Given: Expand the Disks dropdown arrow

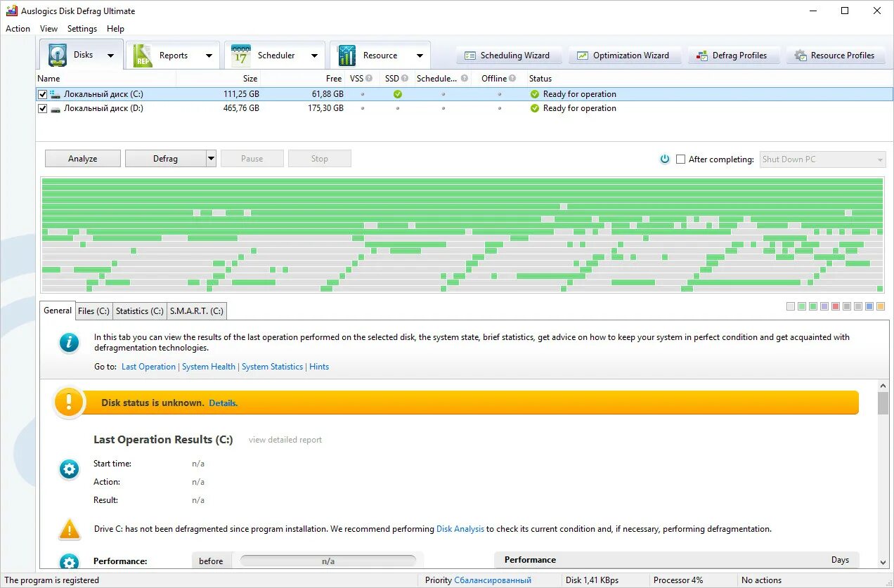Looking at the screenshot, I should coord(110,55).
